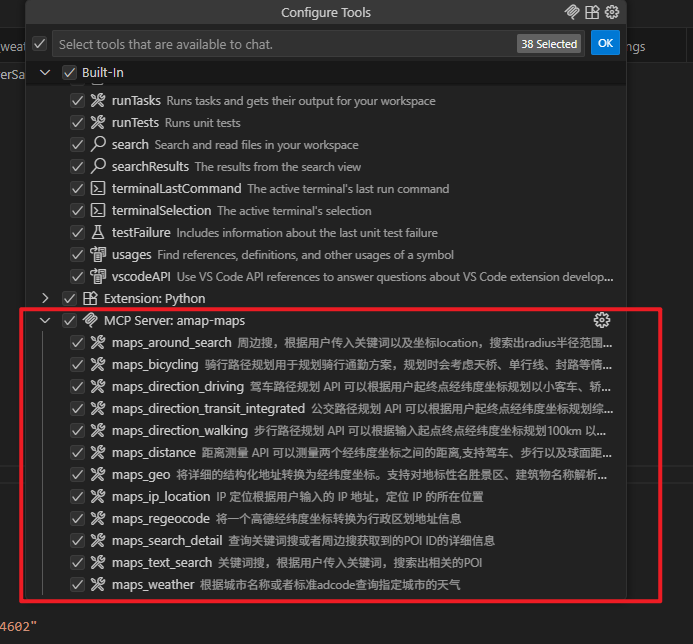This screenshot has height=644, width=693.
Task: Open MCP servers icon in title bar
Action: click(x=572, y=12)
